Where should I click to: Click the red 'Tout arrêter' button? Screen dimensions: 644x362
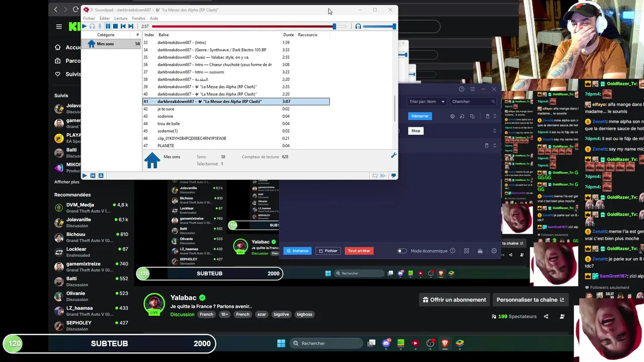click(359, 250)
